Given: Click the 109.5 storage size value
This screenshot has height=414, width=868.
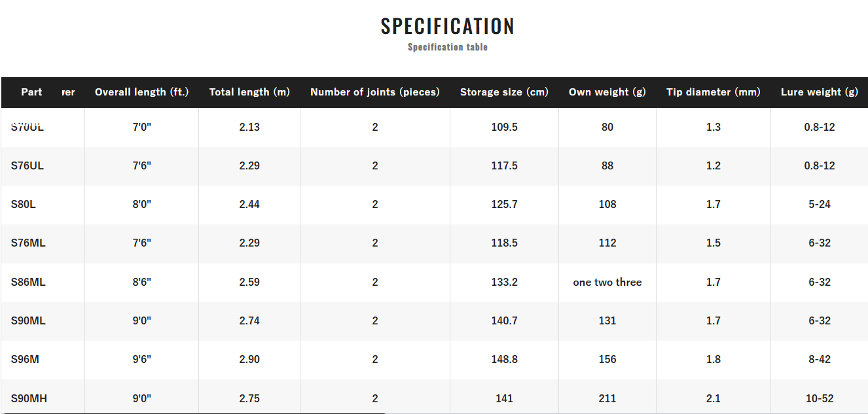Looking at the screenshot, I should click(504, 128).
